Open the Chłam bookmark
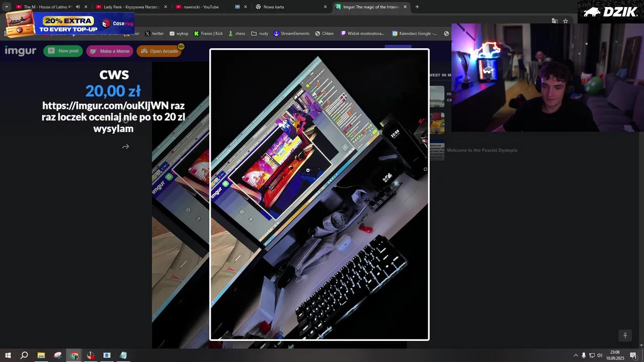 tap(325, 34)
